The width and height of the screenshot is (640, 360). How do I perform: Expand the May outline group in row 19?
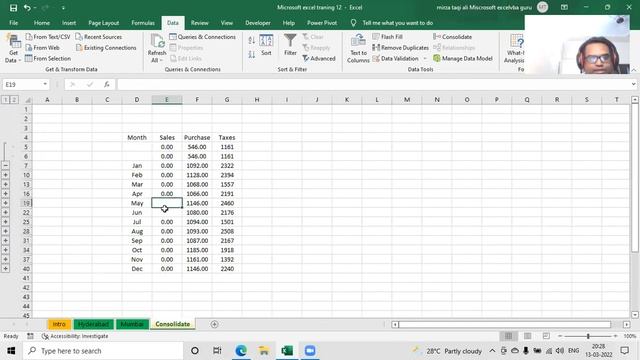pos(5,203)
